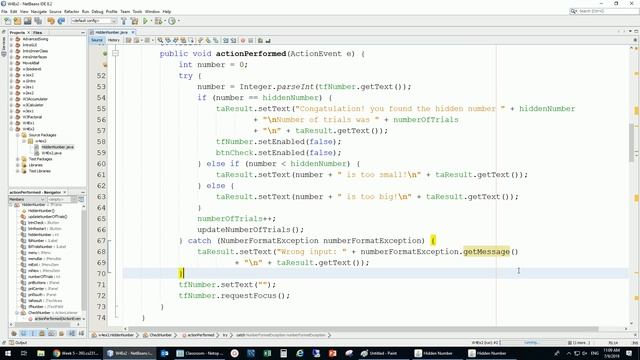Toggle Show Non-Public Members filter in Navigator

pos(42,333)
